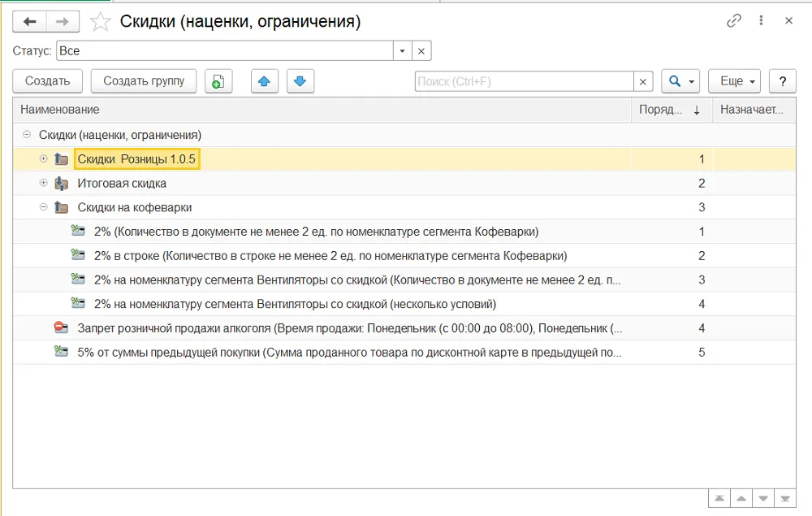The height and width of the screenshot is (516, 812).
Task: Move selected item up with blue arrow
Action: pos(264,81)
